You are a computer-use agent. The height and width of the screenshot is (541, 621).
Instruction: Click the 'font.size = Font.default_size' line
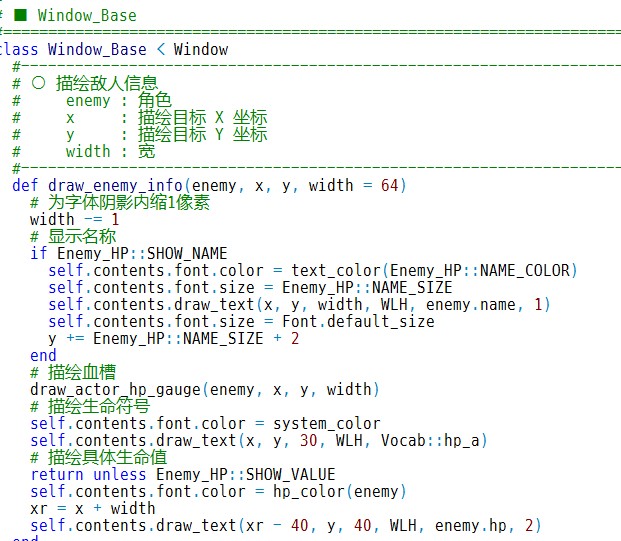point(241,322)
